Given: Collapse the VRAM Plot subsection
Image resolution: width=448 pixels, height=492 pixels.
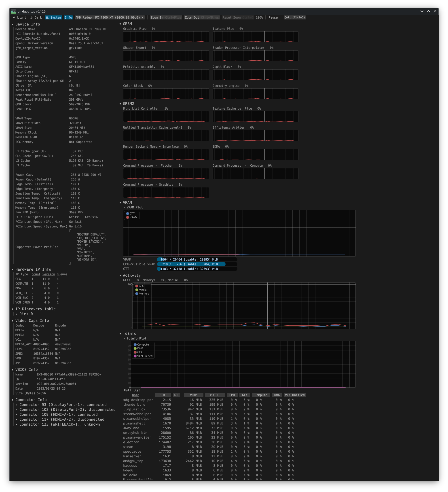Looking at the screenshot, I should tap(133, 208).
